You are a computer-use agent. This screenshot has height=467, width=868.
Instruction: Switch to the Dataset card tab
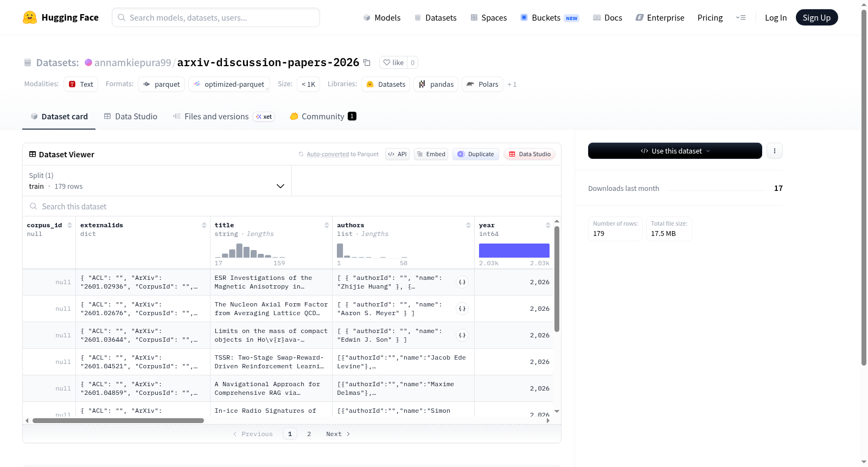point(59,117)
